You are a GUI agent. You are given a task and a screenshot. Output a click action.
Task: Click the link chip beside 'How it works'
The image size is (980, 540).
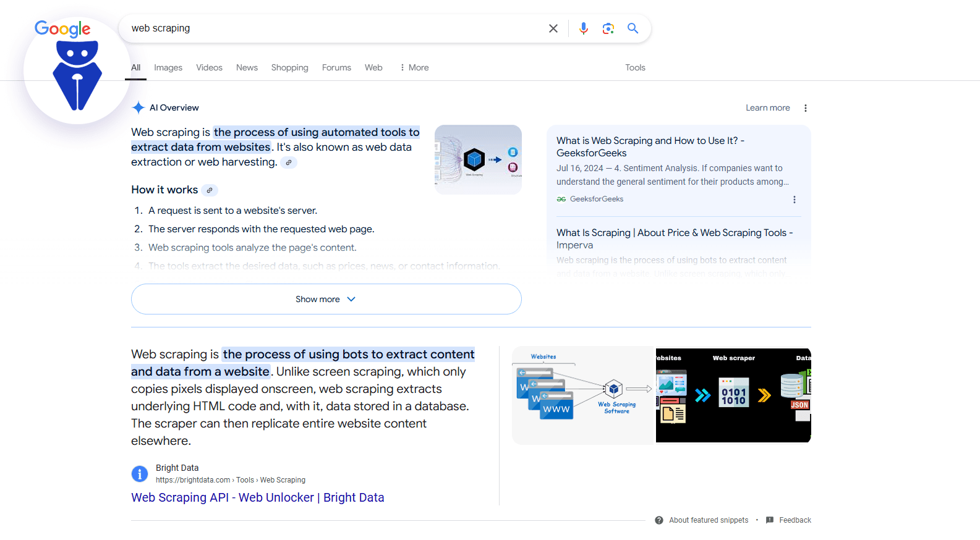[x=210, y=190]
